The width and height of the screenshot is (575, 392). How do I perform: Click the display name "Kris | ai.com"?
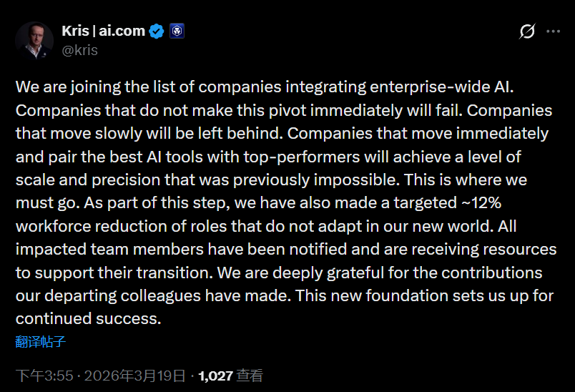103,31
